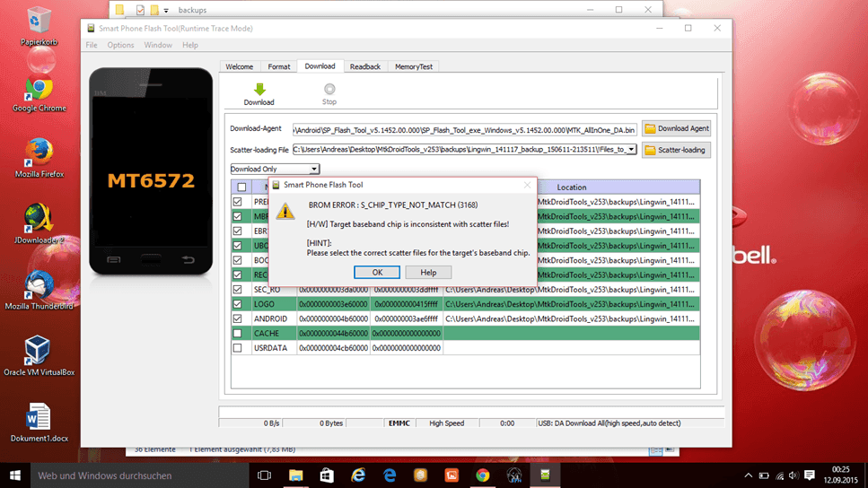The width and height of the screenshot is (868, 488).
Task: Click the Stop icon in toolbar
Action: pyautogui.click(x=329, y=89)
